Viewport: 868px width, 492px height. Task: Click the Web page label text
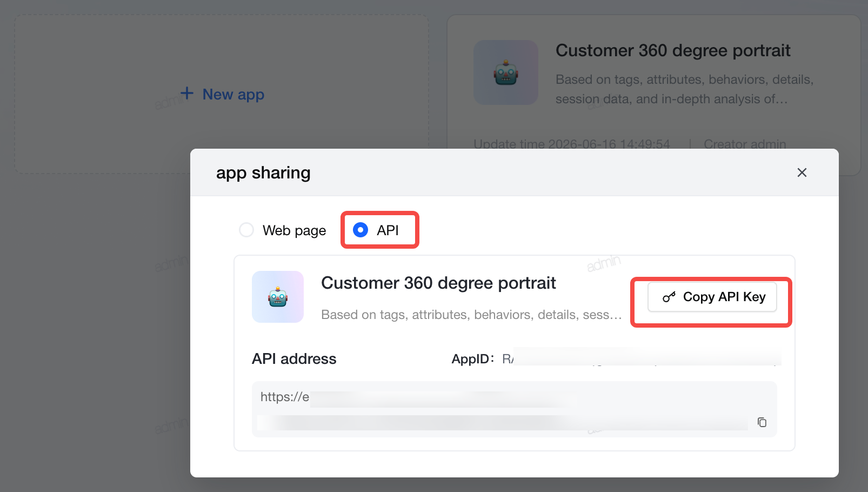pos(295,231)
